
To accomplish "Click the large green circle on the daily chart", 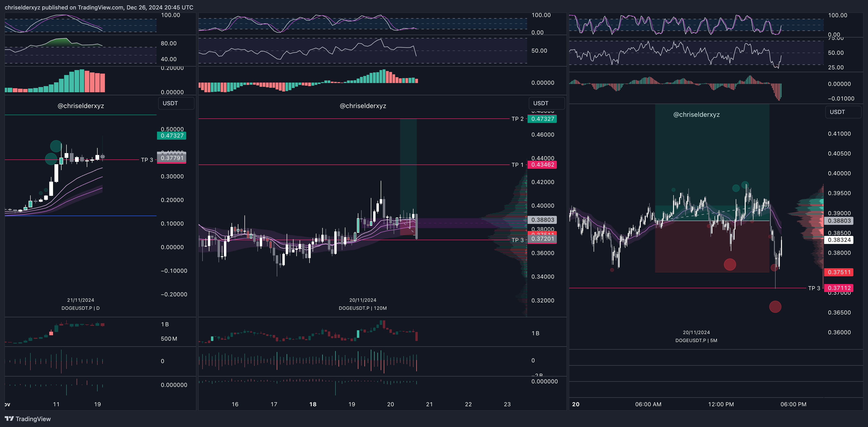I will pyautogui.click(x=56, y=146).
